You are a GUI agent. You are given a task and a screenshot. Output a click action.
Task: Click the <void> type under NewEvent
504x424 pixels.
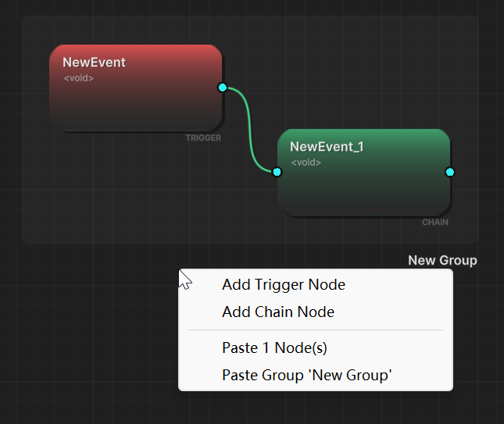tap(78, 78)
